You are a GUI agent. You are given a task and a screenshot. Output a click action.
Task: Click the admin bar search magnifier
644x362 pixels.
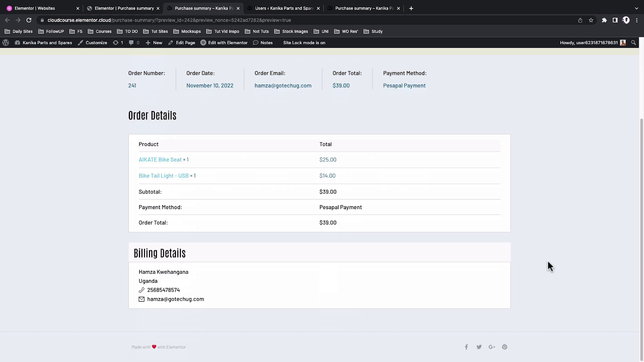coord(634,43)
